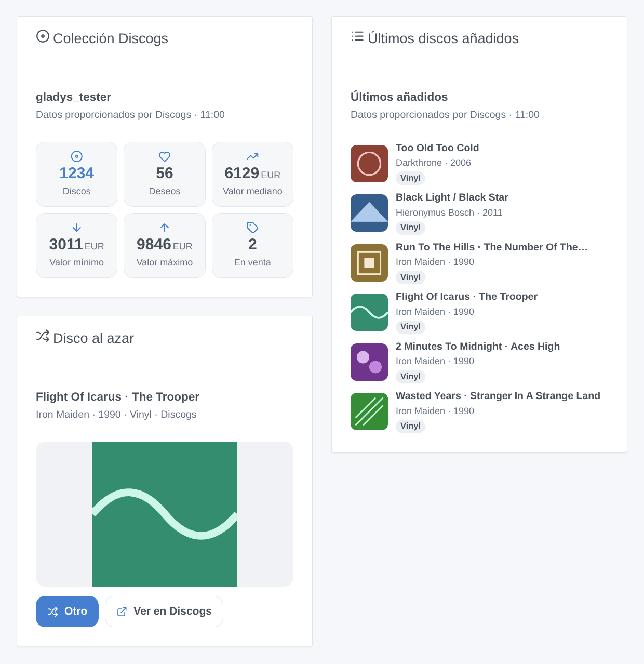Open Black Light / Black Star title
Screen dimensions: 644x664
click(452, 197)
